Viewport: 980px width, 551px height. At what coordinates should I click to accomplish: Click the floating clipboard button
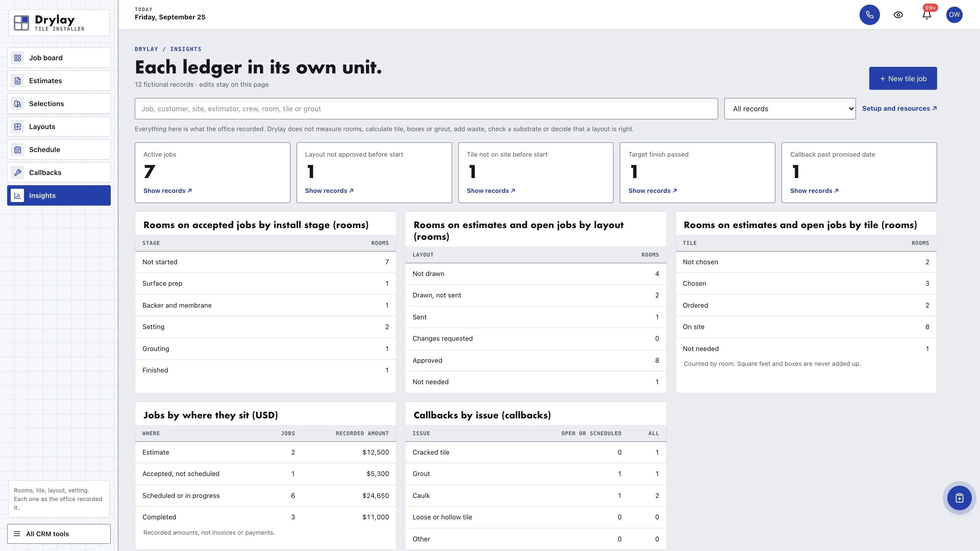click(960, 498)
